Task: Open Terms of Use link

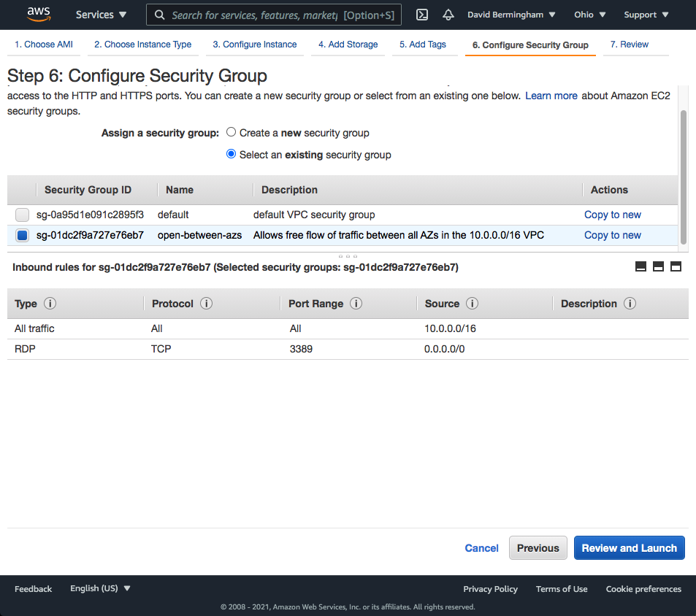Action: (562, 588)
